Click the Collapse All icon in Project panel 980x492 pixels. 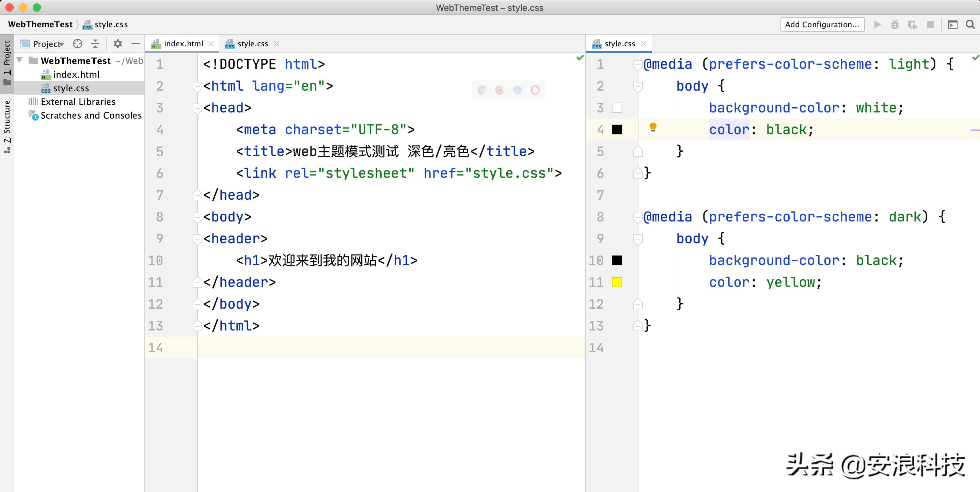point(95,44)
